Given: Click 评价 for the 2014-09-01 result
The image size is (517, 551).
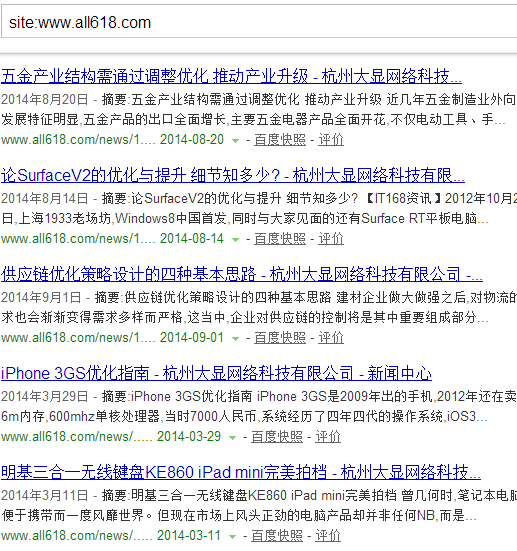Looking at the screenshot, I should (331, 338).
